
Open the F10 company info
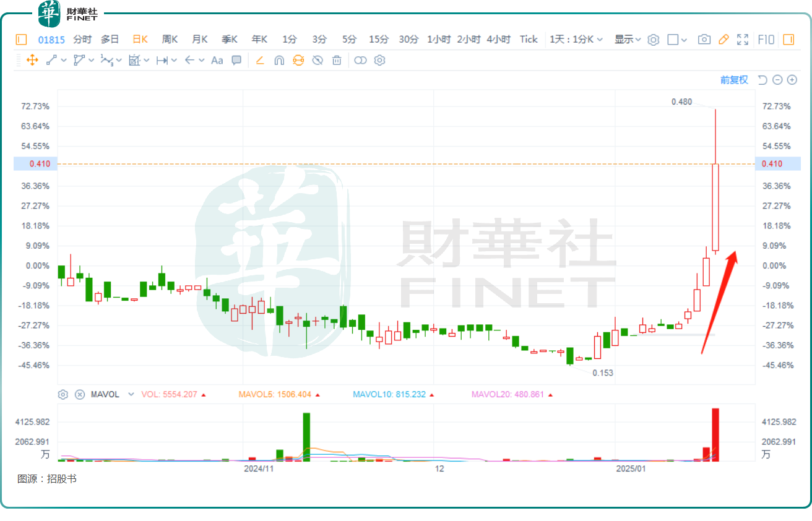[766, 40]
